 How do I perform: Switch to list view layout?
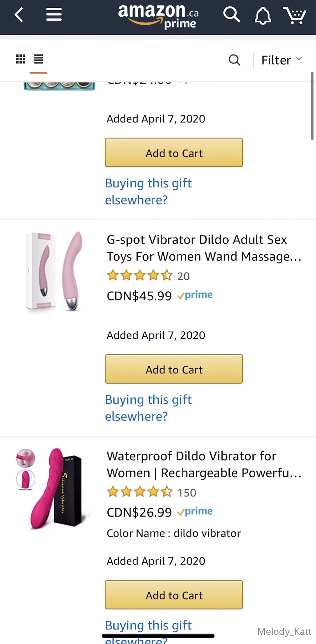[38, 59]
